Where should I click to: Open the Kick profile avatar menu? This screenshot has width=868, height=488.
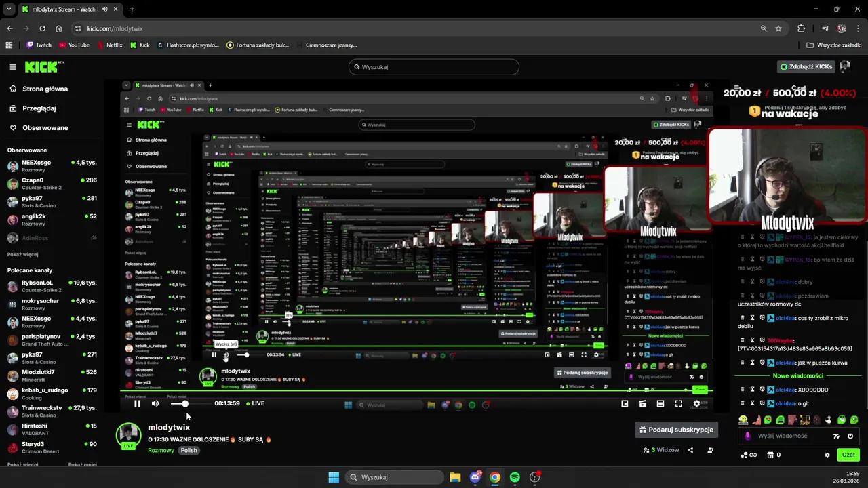(x=845, y=66)
